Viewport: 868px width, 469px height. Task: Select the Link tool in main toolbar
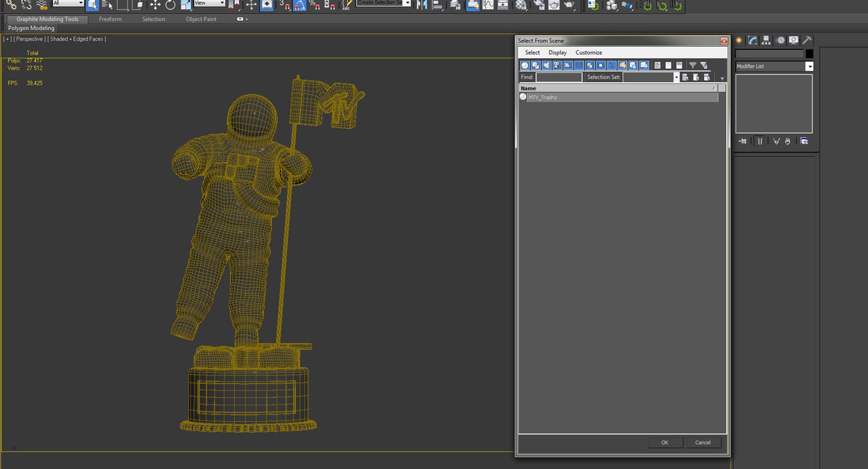11,5
